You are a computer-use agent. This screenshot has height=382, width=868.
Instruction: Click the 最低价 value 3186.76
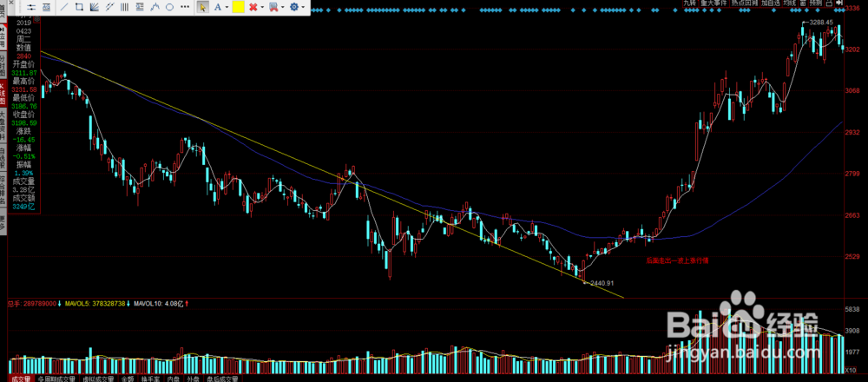tap(24, 106)
